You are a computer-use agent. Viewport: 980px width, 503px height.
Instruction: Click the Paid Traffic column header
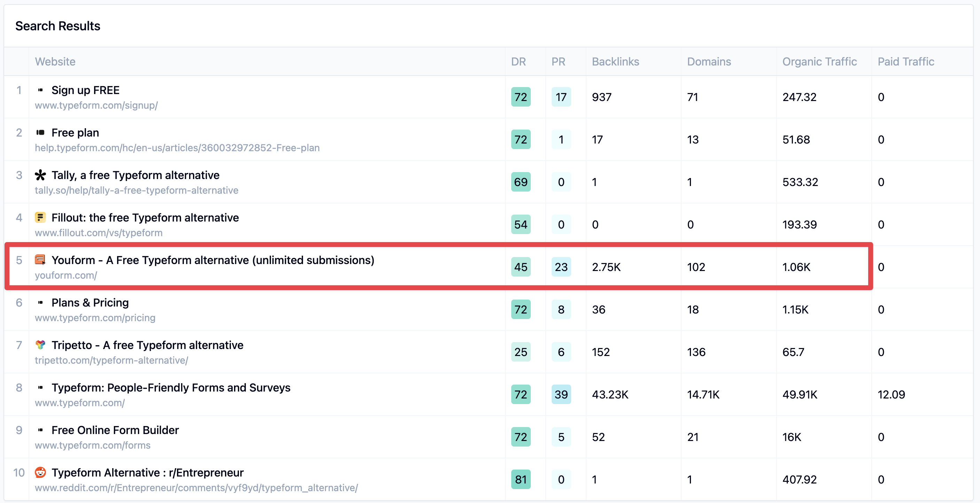pyautogui.click(x=905, y=62)
